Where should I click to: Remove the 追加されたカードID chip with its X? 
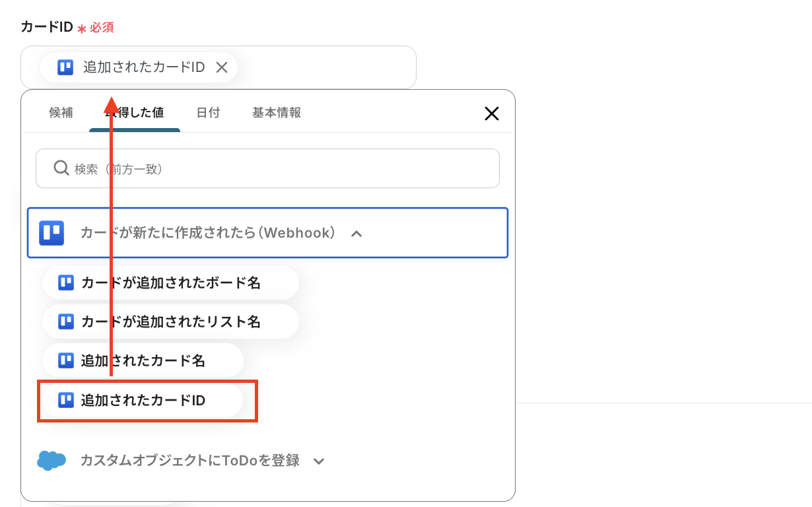[x=222, y=67]
